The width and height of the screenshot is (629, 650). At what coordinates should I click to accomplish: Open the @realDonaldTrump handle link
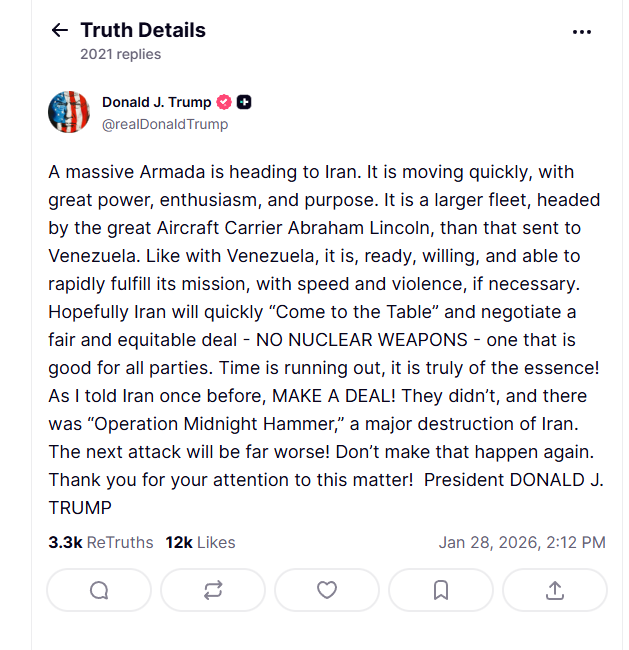click(x=165, y=124)
